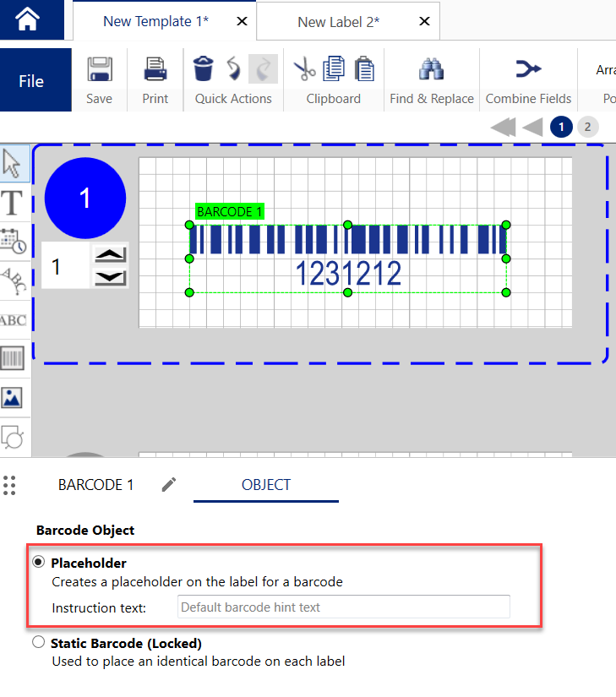The image size is (616, 697).
Task: Click the Cut scissors icon
Action: click(x=304, y=70)
